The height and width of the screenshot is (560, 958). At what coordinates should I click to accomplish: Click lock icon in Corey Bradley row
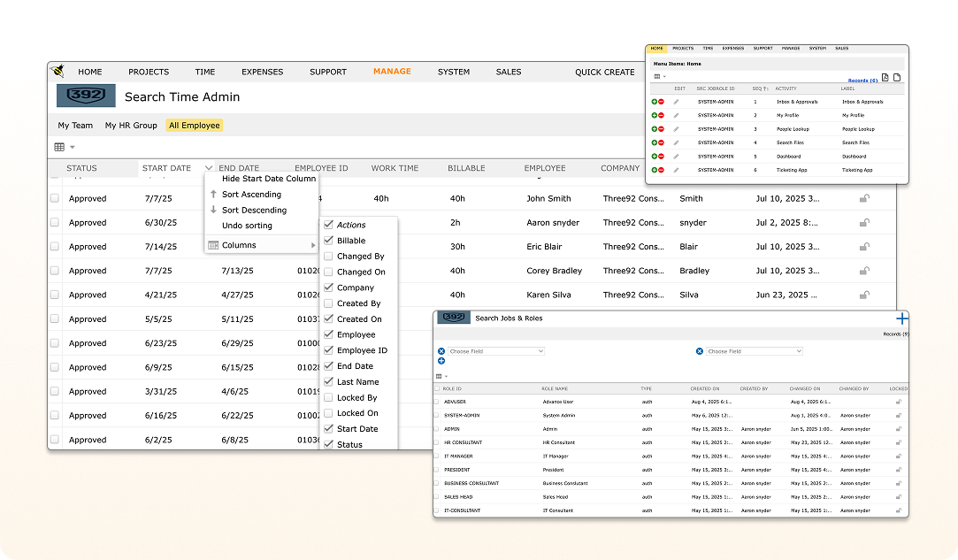coord(864,270)
